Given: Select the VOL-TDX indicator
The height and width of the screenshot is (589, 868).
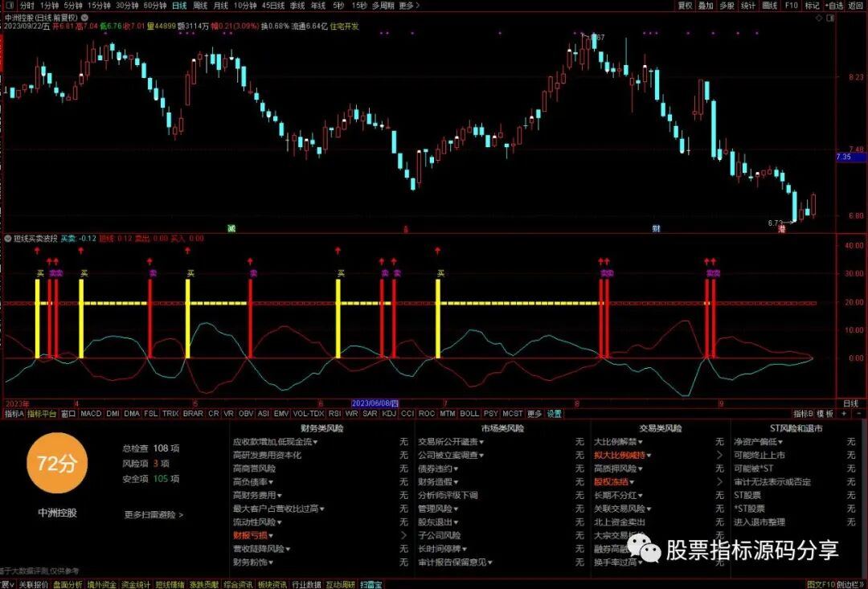Looking at the screenshot, I should [309, 414].
